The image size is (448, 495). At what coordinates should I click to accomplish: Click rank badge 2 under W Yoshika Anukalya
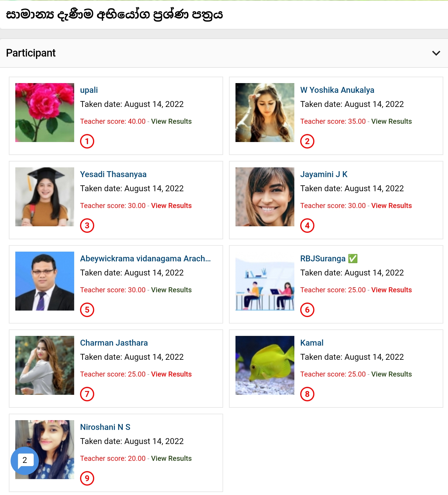[x=307, y=141]
